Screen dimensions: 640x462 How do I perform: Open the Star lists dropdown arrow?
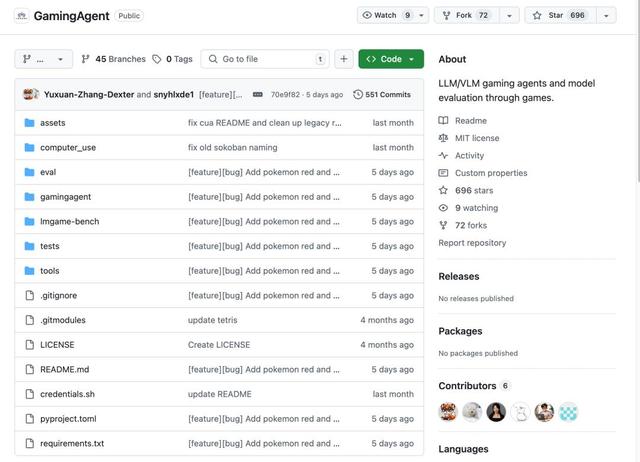pos(606,16)
